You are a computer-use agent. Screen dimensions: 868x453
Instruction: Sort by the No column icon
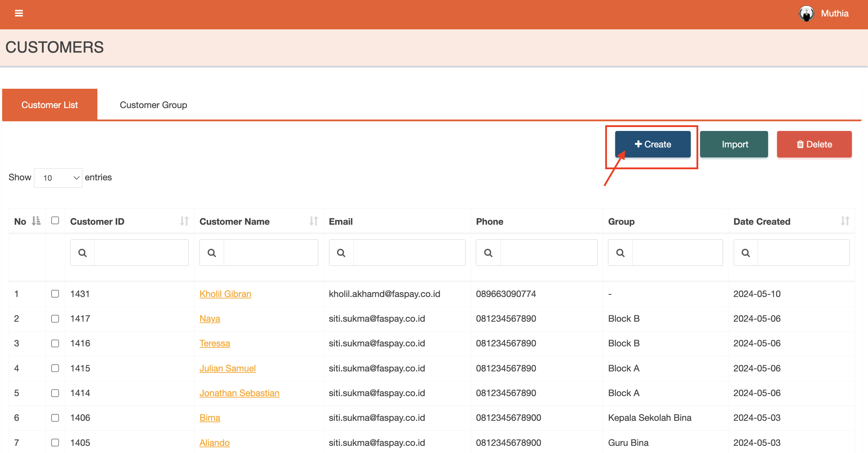click(36, 221)
